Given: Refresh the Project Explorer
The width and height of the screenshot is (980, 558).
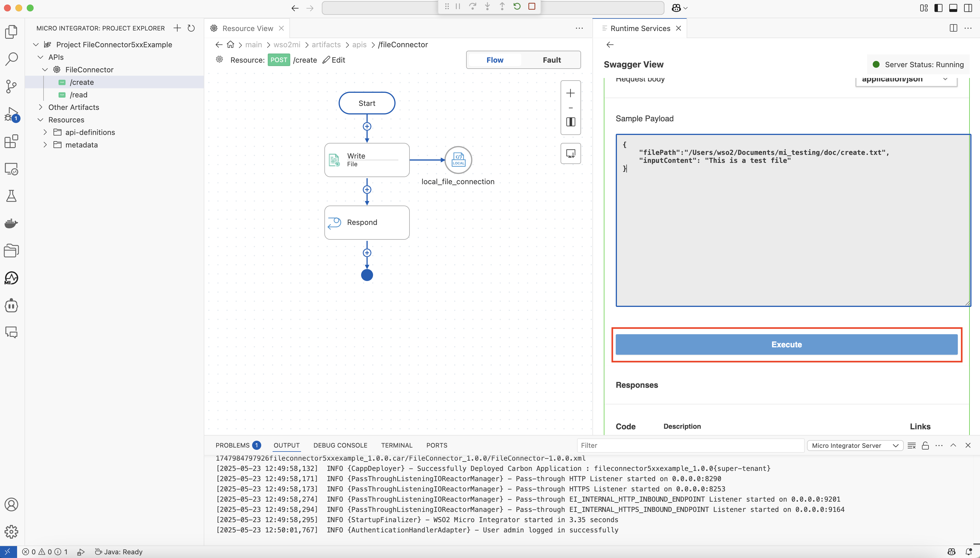Looking at the screenshot, I should [x=191, y=28].
